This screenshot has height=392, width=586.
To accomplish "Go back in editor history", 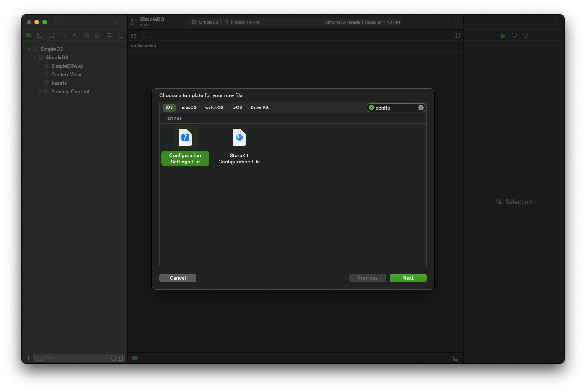I will pos(145,35).
